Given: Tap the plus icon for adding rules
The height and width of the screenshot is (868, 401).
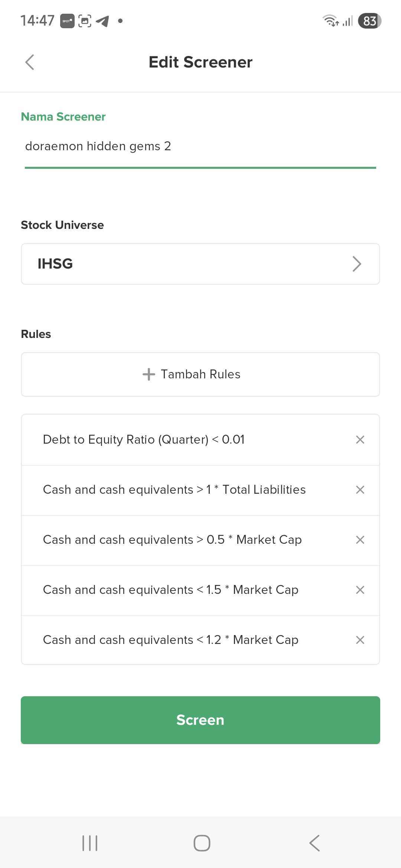Looking at the screenshot, I should tap(149, 374).
